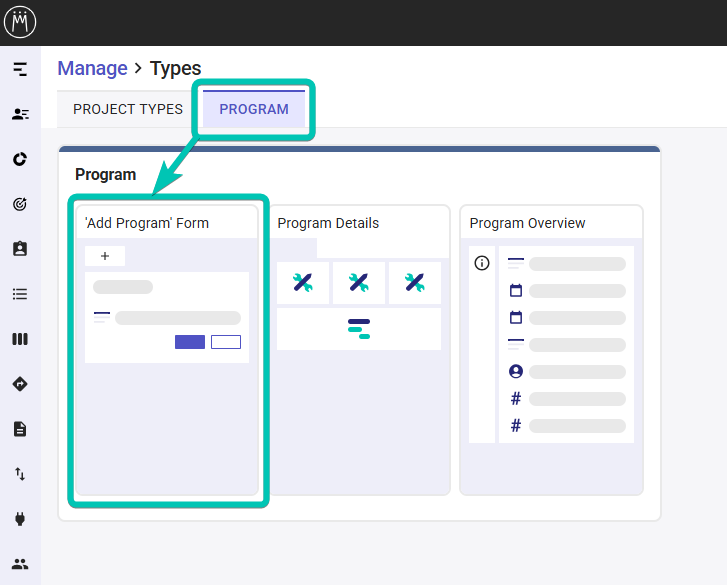Screen dimensions: 727x585
Task: Open the bulleted list sidebar icon
Action: pos(20,294)
